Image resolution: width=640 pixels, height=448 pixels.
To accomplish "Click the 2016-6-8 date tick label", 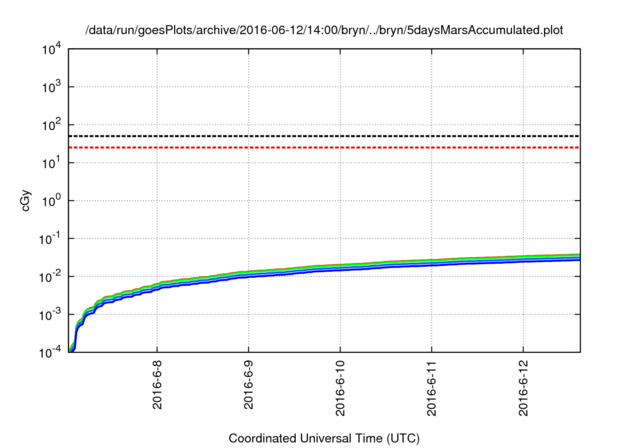I will pos(157,385).
